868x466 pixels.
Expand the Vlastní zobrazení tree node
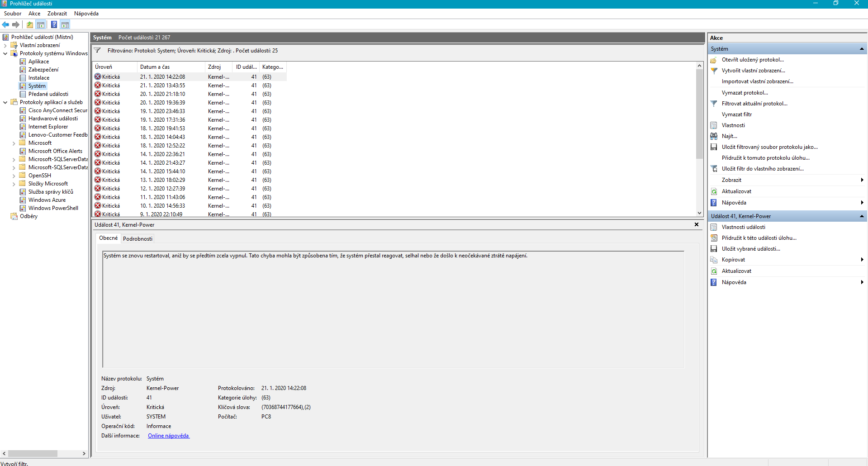(5, 45)
